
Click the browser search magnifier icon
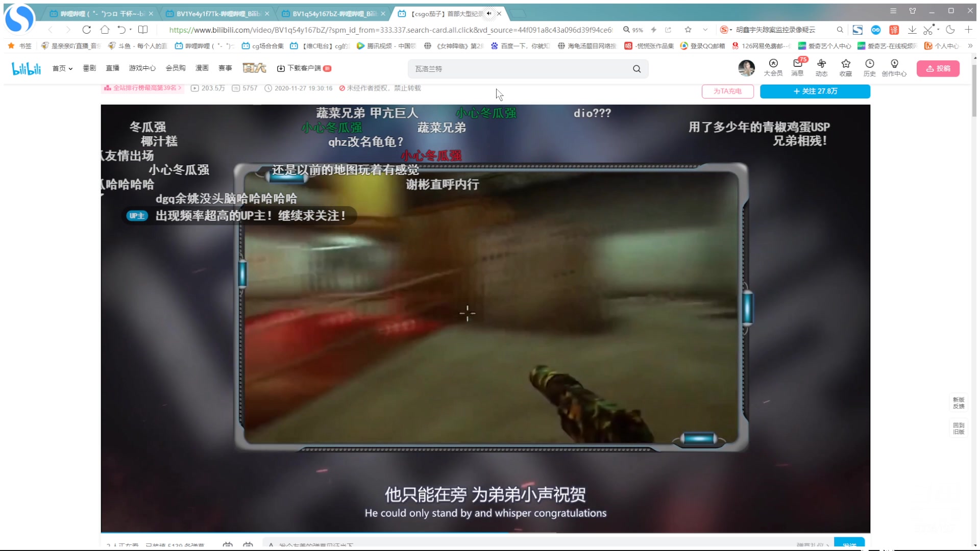coord(840,30)
